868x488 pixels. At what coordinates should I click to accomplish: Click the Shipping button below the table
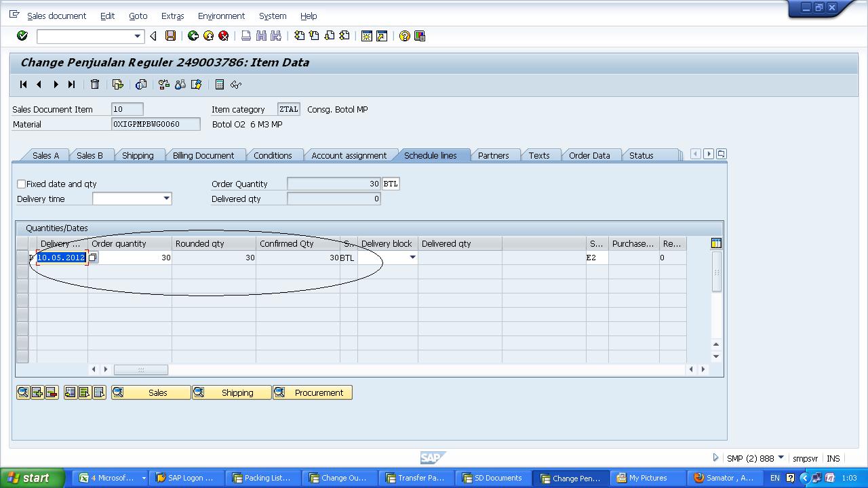click(231, 392)
